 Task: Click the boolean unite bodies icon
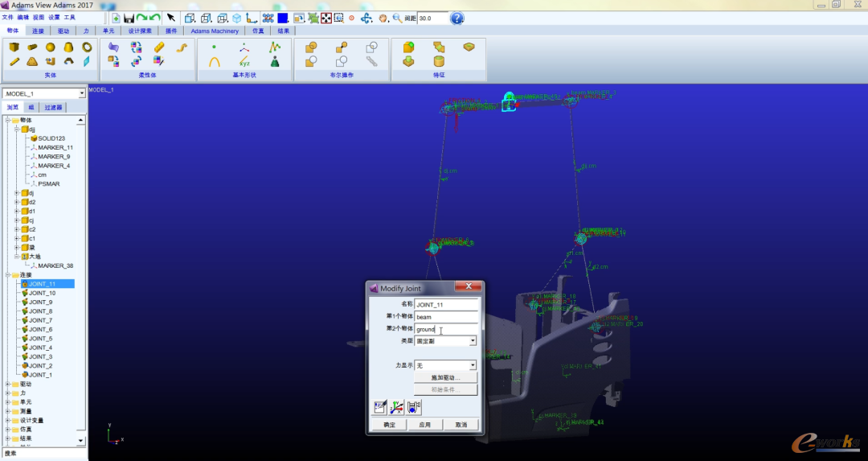point(311,47)
